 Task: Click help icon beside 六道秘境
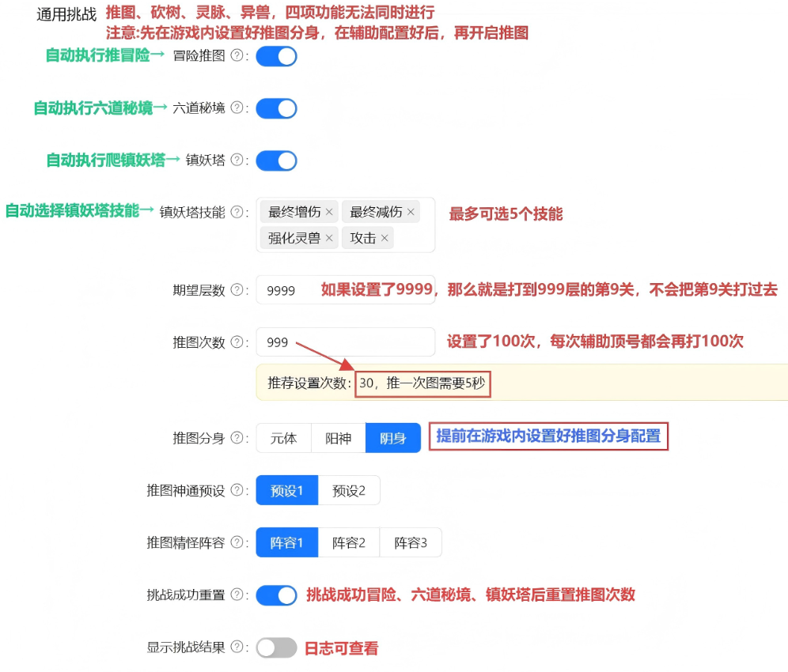pos(236,108)
